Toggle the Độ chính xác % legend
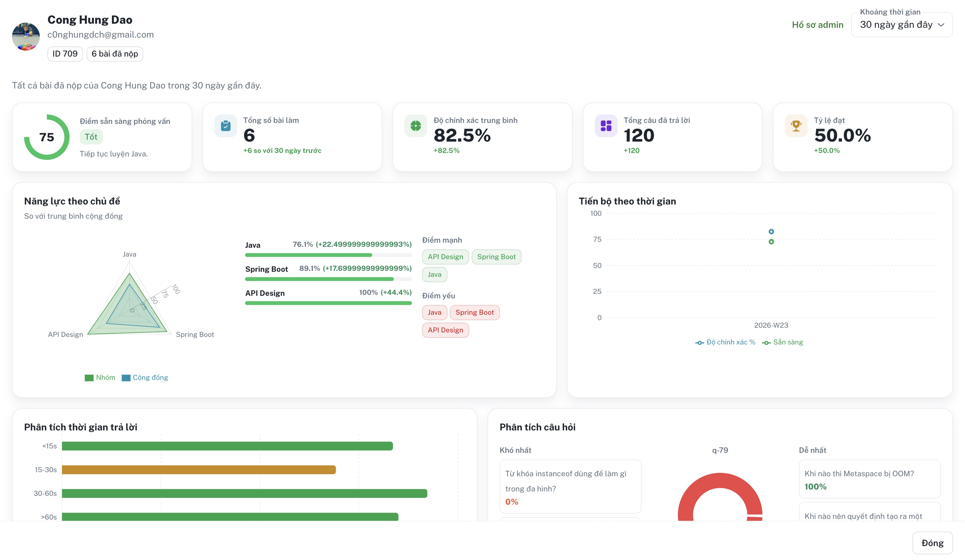The height and width of the screenshot is (560, 965). point(725,342)
